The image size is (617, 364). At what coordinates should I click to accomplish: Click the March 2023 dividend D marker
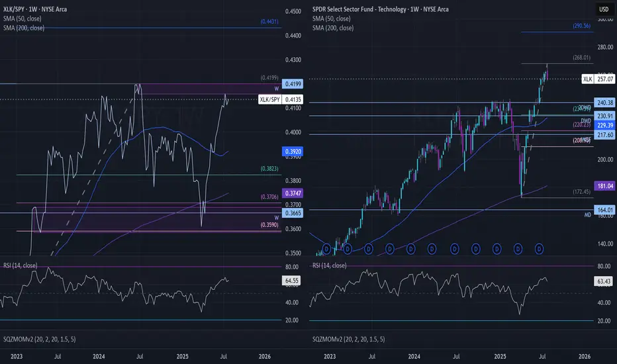coord(347,249)
